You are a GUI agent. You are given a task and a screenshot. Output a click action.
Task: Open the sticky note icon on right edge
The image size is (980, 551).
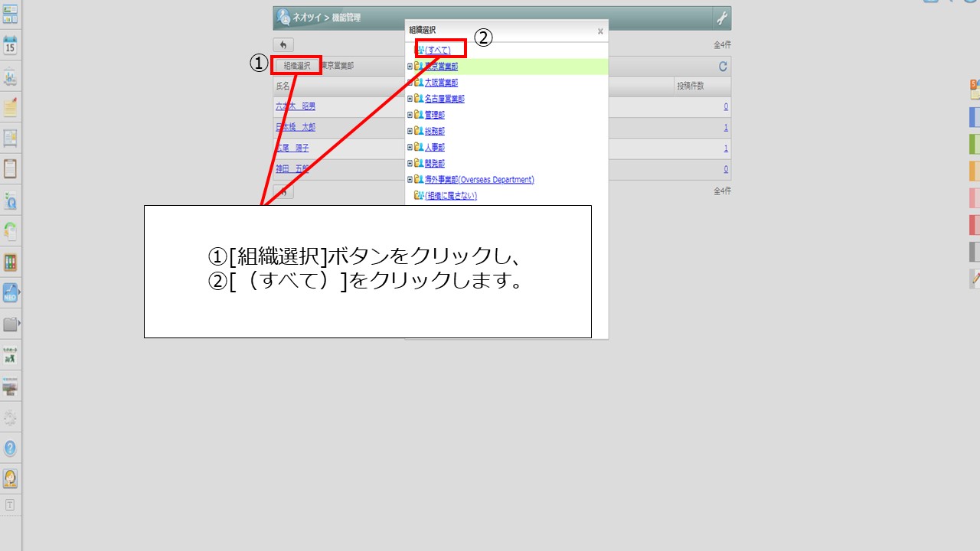point(975,90)
